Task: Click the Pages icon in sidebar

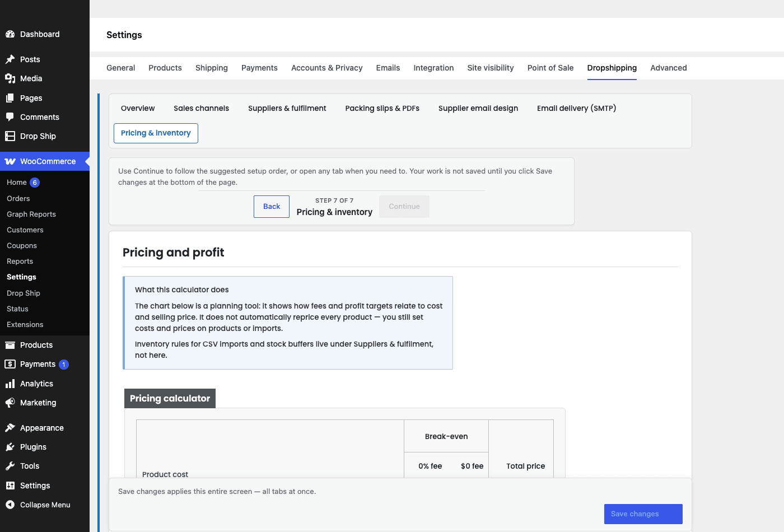Action: pos(10,98)
